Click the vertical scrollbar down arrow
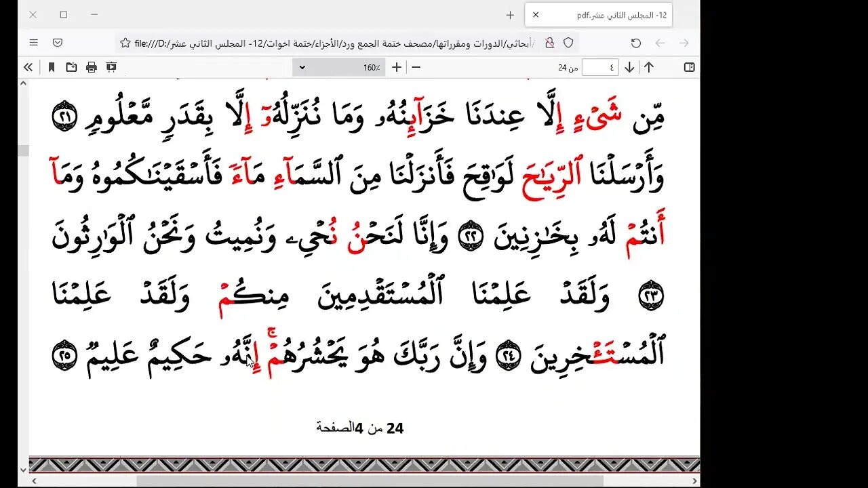Viewport: 868px width, 488px height. (23, 469)
